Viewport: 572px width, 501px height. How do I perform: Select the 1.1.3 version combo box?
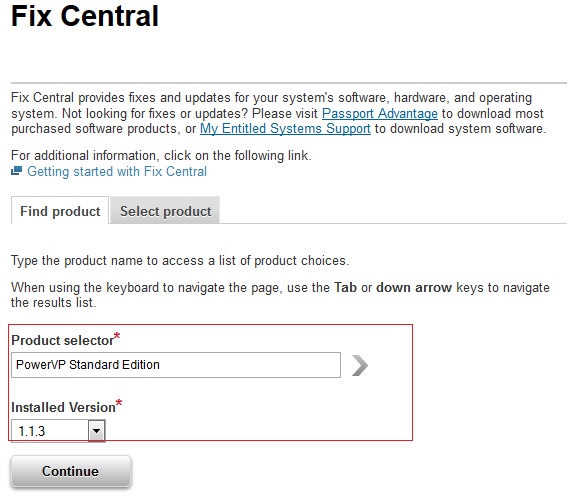[x=58, y=431]
